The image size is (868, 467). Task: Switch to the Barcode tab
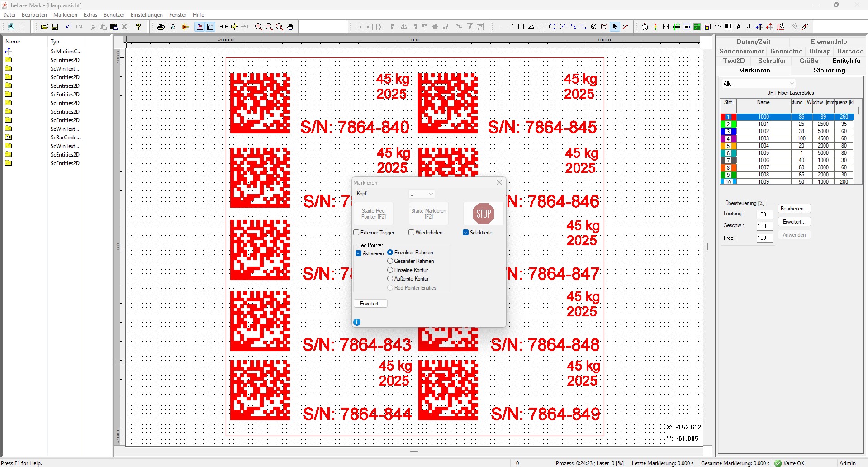pyautogui.click(x=850, y=51)
